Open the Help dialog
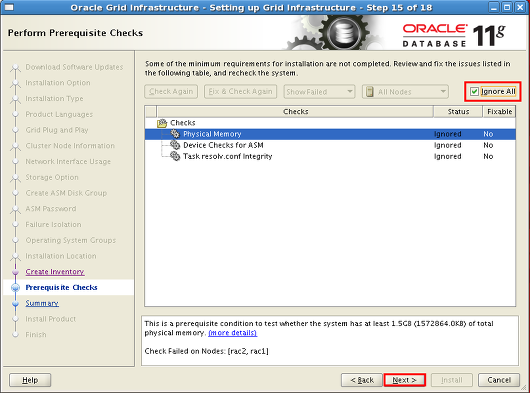Viewport: 530px width, 393px height. pos(30,380)
